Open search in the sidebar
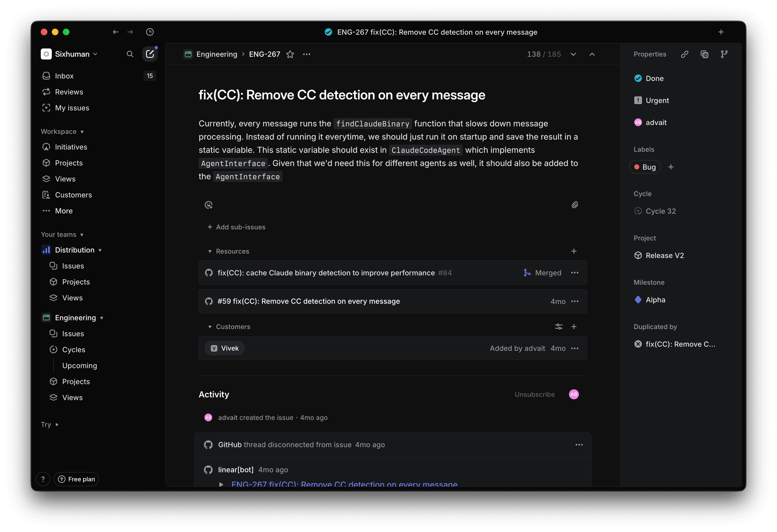 click(130, 54)
